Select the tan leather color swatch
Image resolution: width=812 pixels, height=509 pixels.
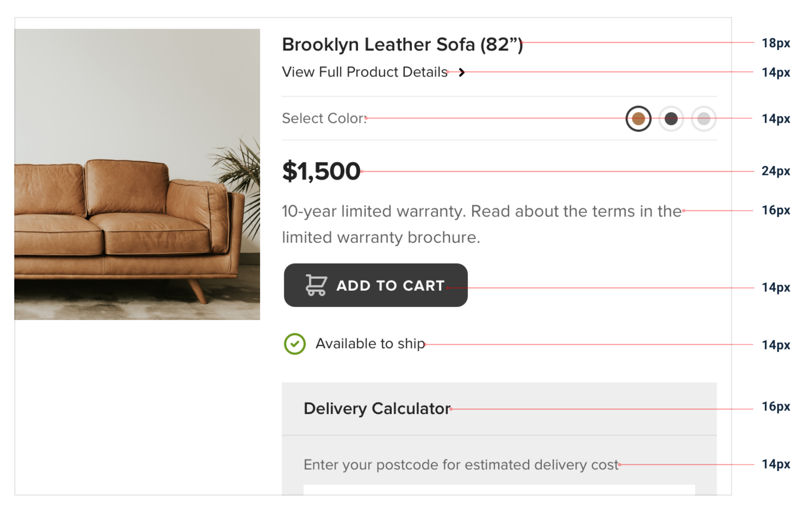[x=638, y=119]
